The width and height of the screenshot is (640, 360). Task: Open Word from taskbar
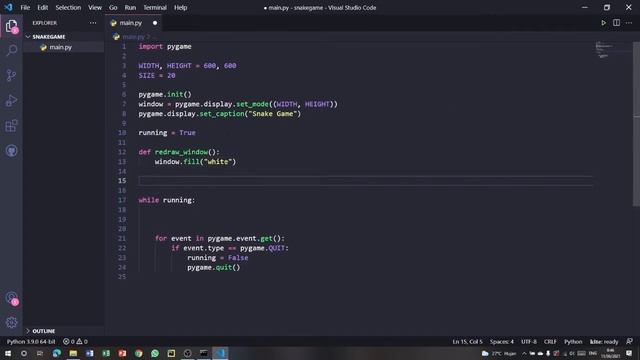(x=89, y=353)
